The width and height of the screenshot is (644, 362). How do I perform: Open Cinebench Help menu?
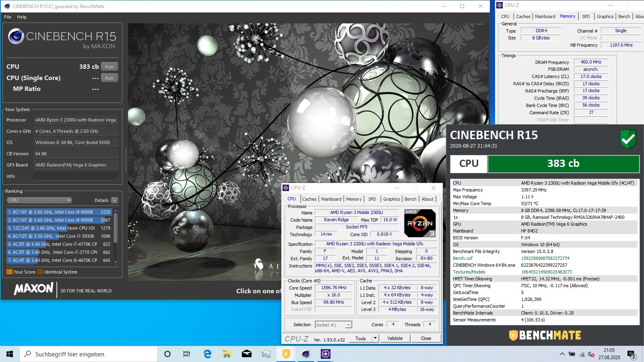22,17
